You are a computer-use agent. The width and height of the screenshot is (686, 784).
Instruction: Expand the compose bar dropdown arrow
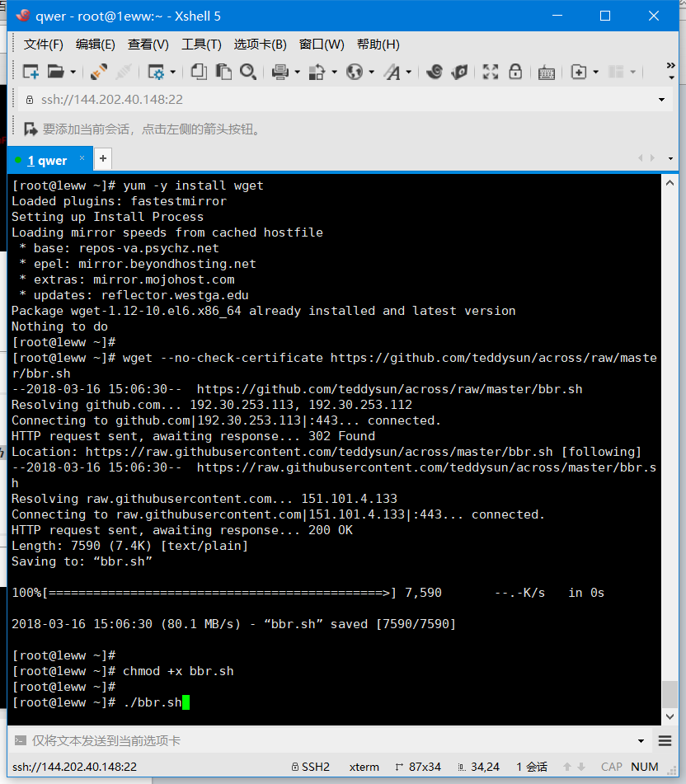(x=641, y=741)
